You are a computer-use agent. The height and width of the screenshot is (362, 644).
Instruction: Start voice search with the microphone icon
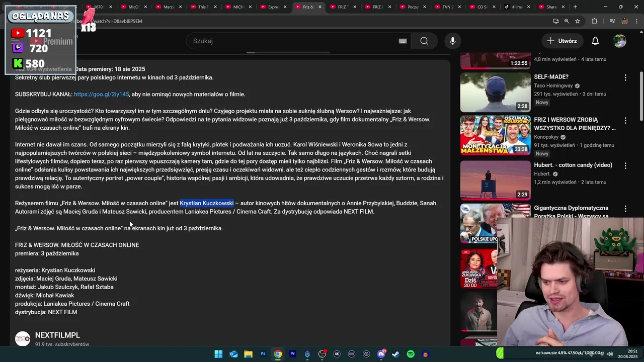(453, 41)
